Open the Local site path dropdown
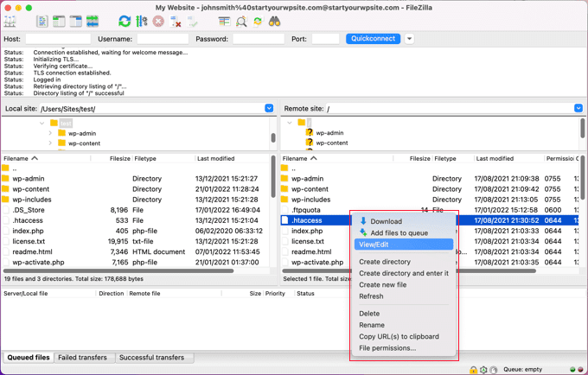The height and width of the screenshot is (375, 588). (269, 108)
